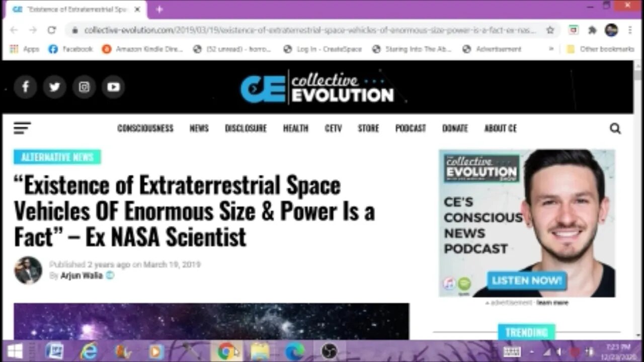Open DISCLOSURE nav menu
The height and width of the screenshot is (362, 644).
pos(246,129)
